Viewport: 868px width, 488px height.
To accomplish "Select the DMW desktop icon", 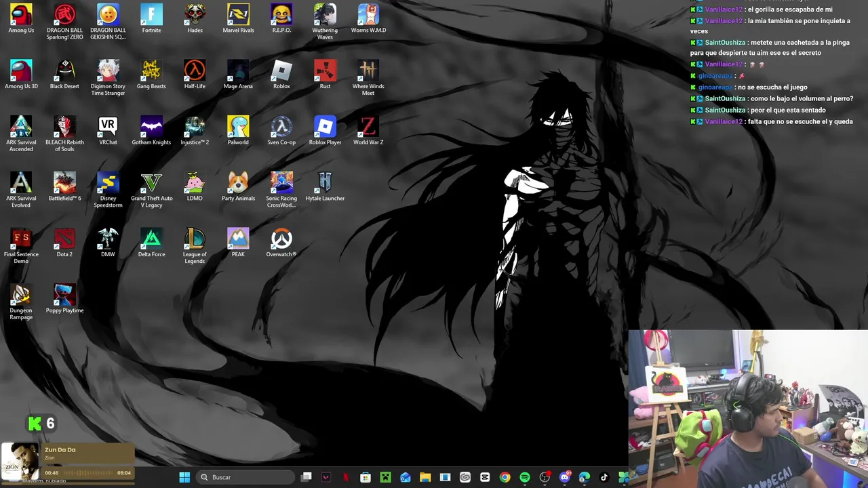I will click(108, 243).
